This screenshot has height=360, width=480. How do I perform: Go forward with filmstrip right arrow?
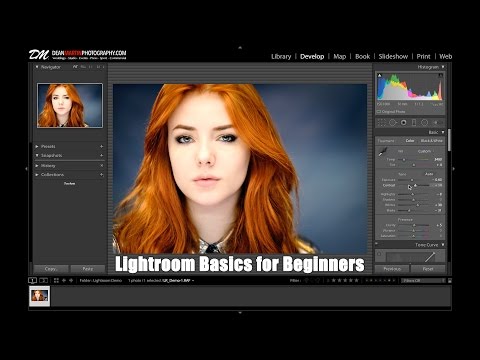pos(71,280)
